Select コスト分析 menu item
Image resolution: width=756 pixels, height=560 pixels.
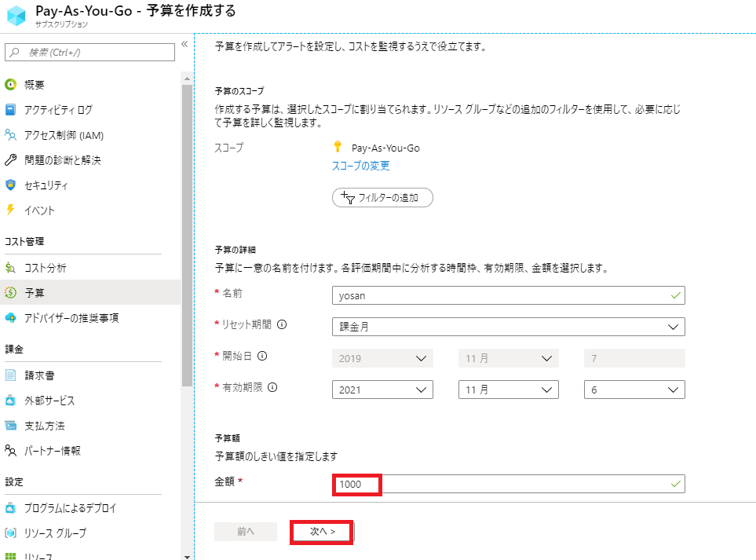point(90,268)
